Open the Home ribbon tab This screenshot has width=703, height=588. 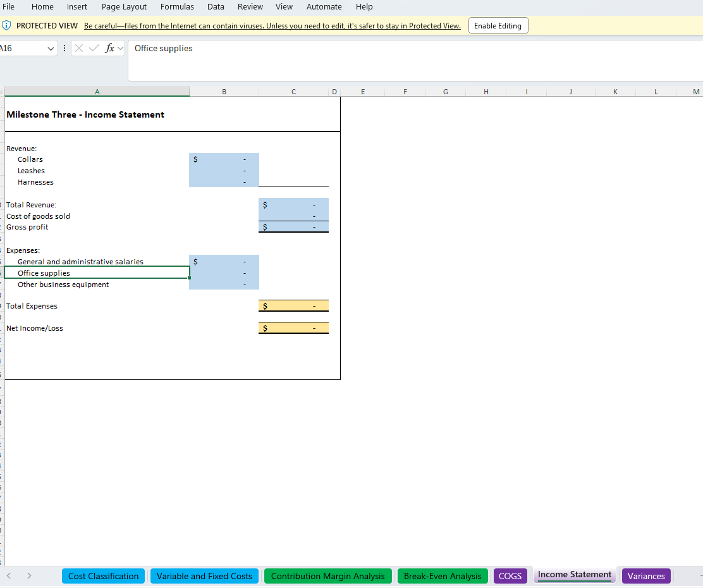coord(42,7)
